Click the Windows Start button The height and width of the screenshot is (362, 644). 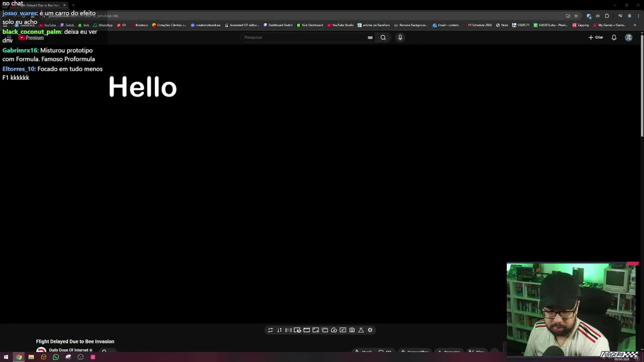(6, 357)
